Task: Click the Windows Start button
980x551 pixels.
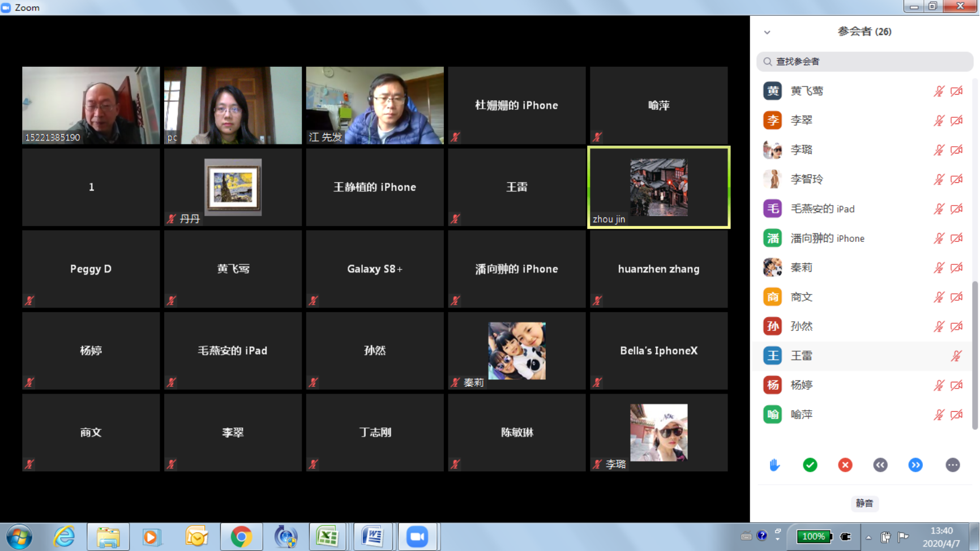Action: (19, 536)
